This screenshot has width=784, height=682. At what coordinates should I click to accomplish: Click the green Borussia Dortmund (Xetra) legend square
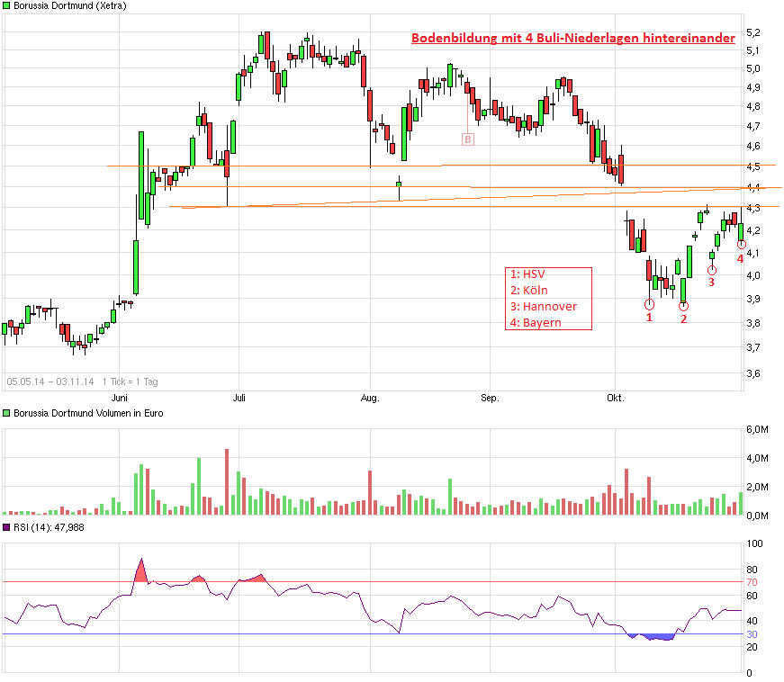point(7,5)
